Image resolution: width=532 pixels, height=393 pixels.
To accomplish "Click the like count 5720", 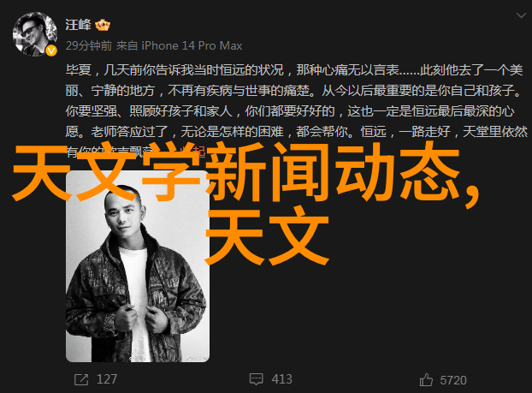I will tap(453, 380).
